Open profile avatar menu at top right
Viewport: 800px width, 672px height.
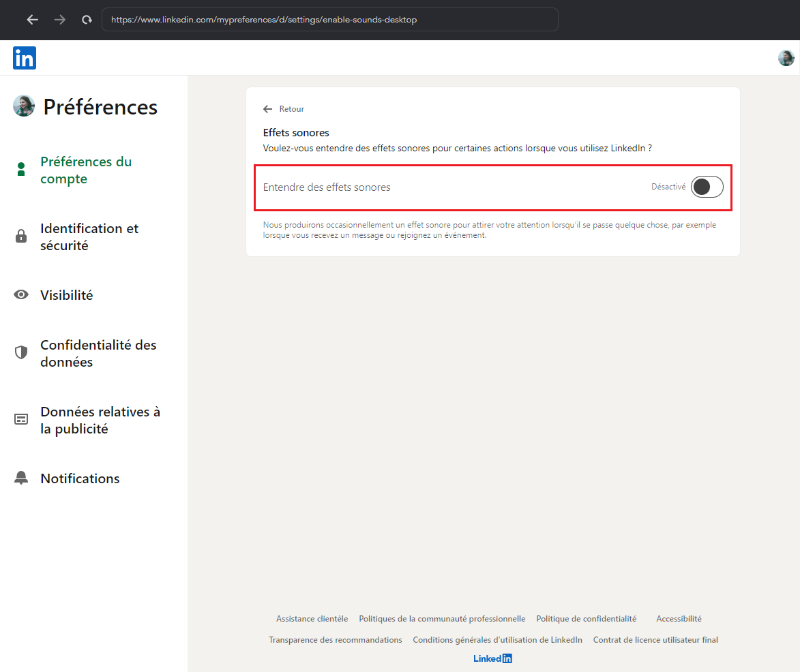pyautogui.click(x=786, y=58)
